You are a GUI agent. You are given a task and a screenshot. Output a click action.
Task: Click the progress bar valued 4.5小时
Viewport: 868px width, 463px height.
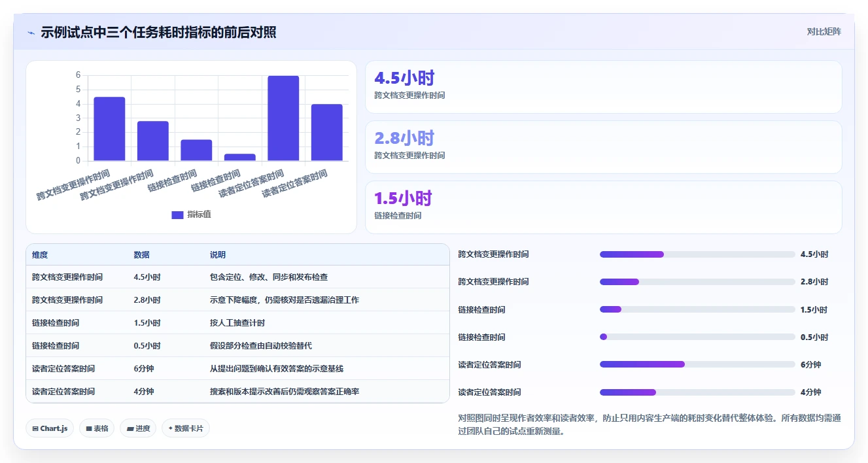tap(697, 254)
